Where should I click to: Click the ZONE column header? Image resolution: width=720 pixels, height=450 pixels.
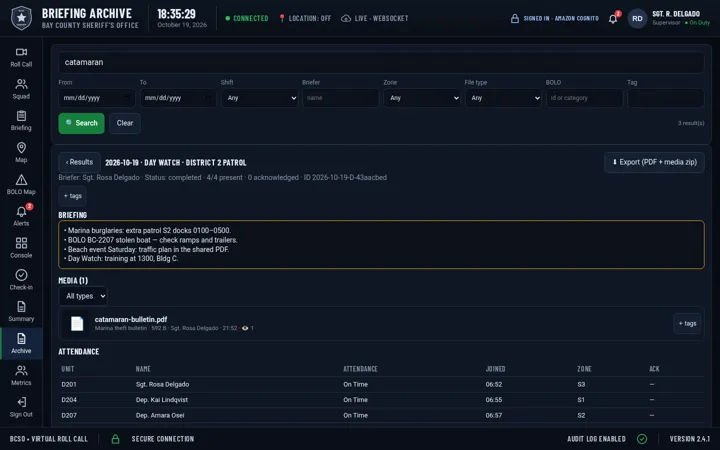(x=584, y=369)
